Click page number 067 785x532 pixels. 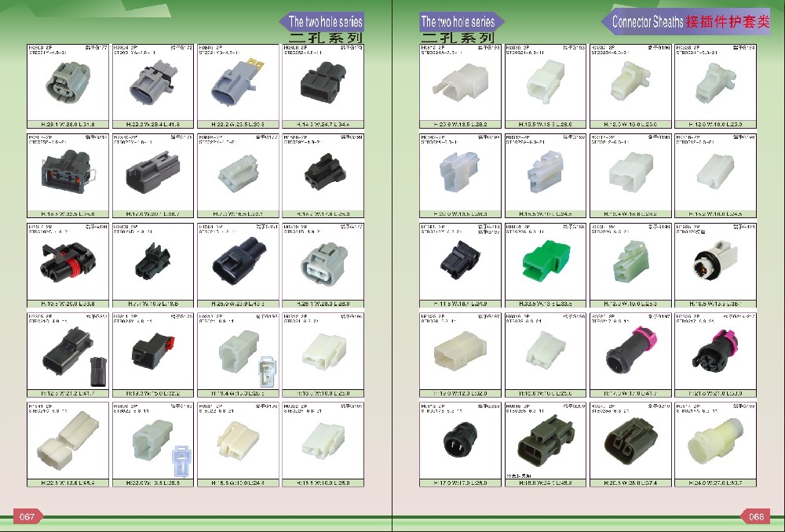27,516
